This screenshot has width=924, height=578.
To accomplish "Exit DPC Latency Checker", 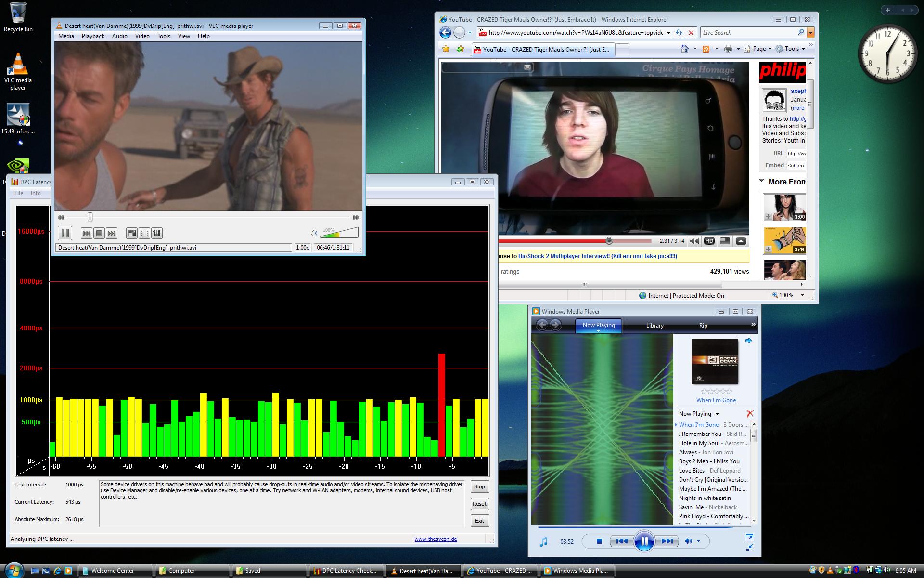I will coord(479,521).
